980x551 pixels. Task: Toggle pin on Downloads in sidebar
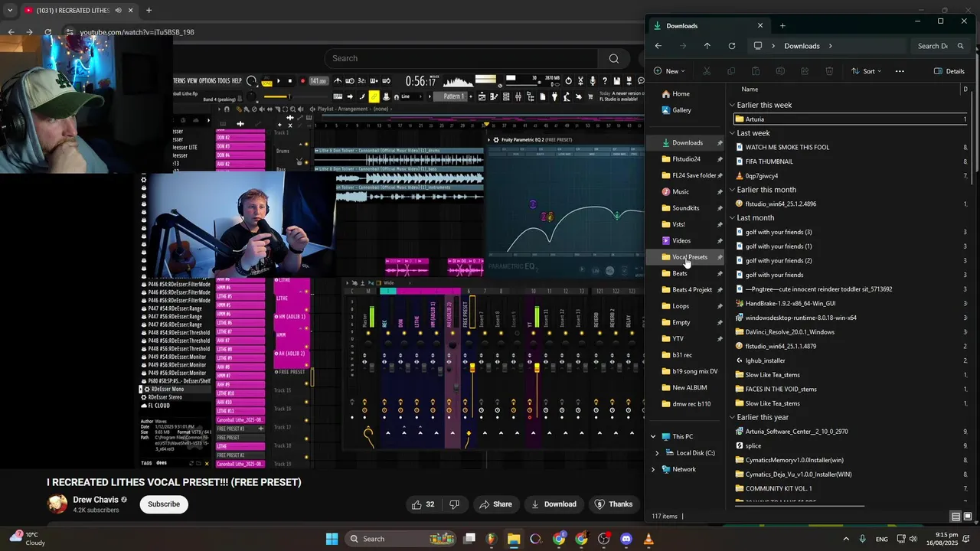pyautogui.click(x=720, y=143)
